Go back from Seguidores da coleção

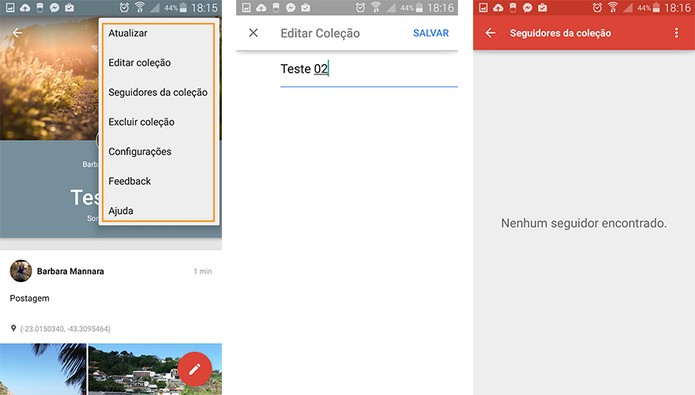click(490, 33)
